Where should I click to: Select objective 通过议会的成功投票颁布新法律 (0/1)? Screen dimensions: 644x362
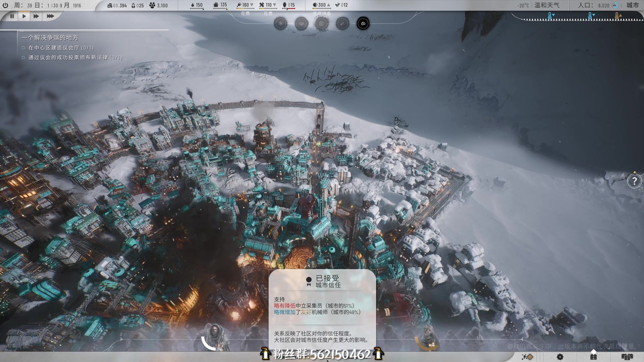tap(75, 58)
